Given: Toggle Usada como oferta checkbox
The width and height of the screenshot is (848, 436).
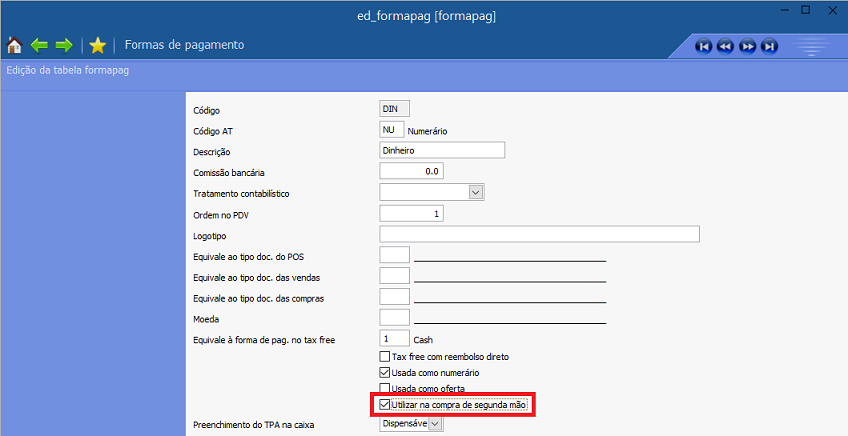Looking at the screenshot, I should (x=385, y=389).
